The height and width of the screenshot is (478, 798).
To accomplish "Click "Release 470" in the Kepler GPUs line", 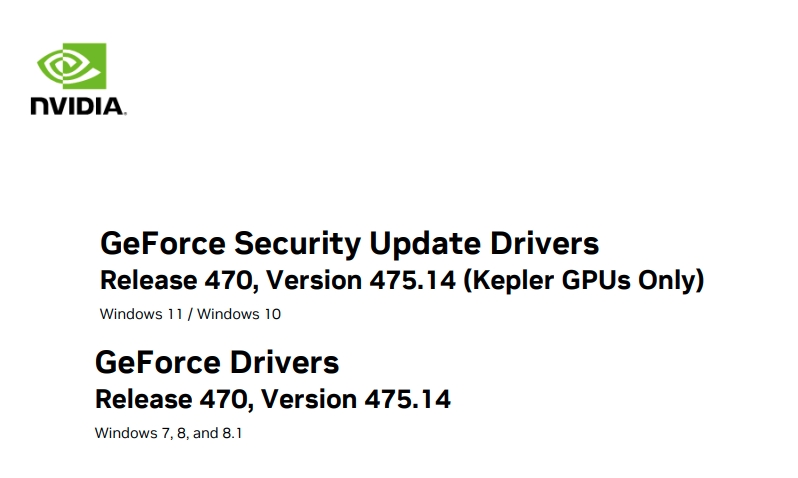I will tap(177, 280).
